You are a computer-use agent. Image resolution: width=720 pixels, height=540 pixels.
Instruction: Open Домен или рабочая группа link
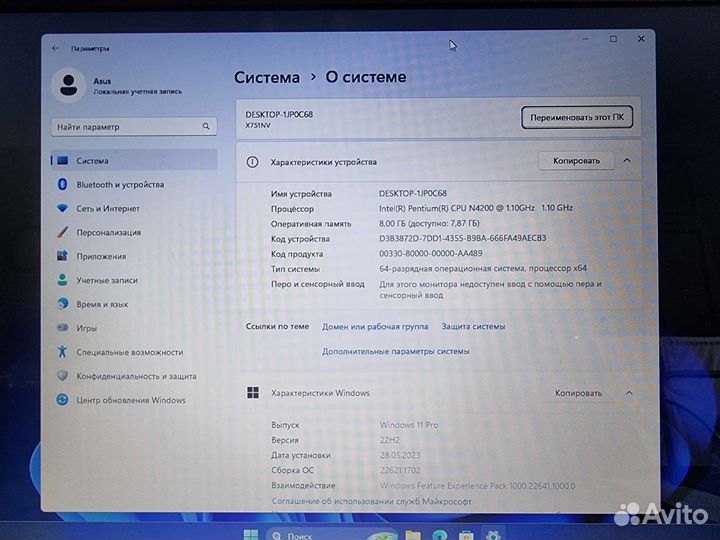click(x=375, y=326)
